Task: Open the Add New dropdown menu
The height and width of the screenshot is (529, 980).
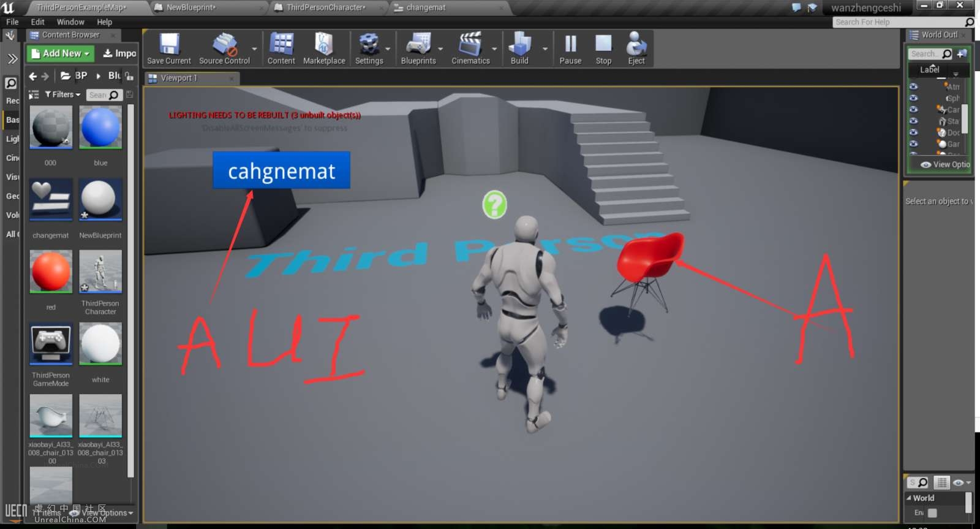Action: [61, 53]
